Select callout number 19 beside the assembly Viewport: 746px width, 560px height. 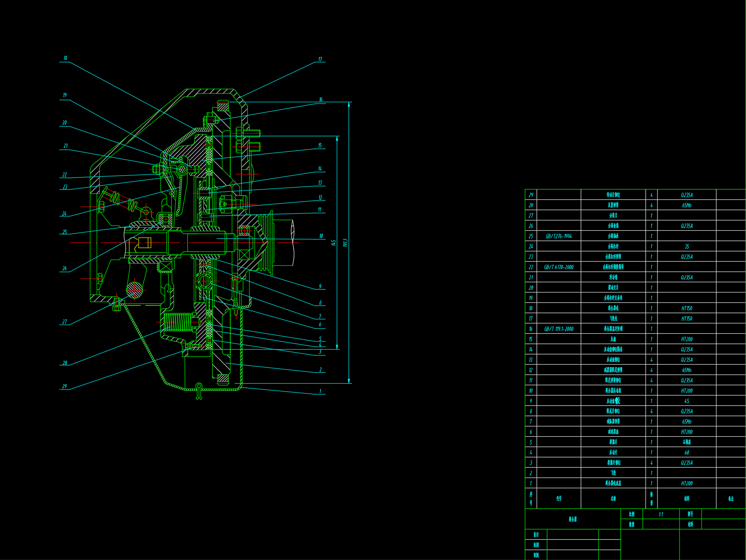click(x=65, y=95)
